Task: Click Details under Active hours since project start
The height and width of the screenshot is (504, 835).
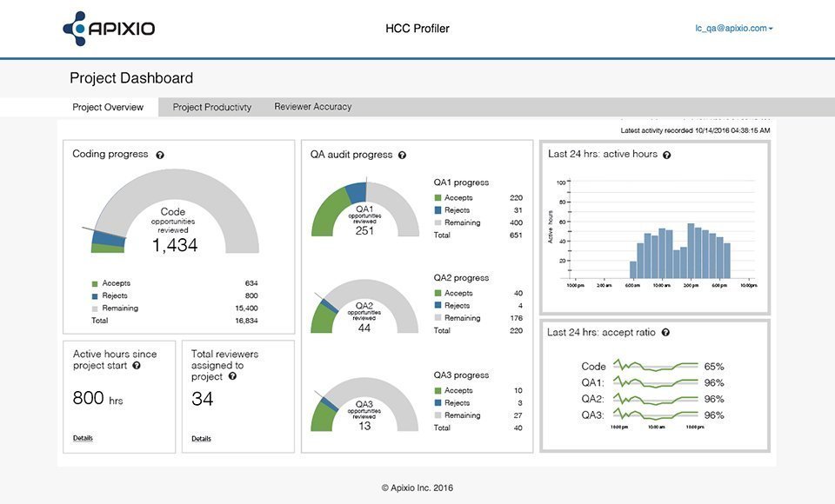Action: point(82,438)
